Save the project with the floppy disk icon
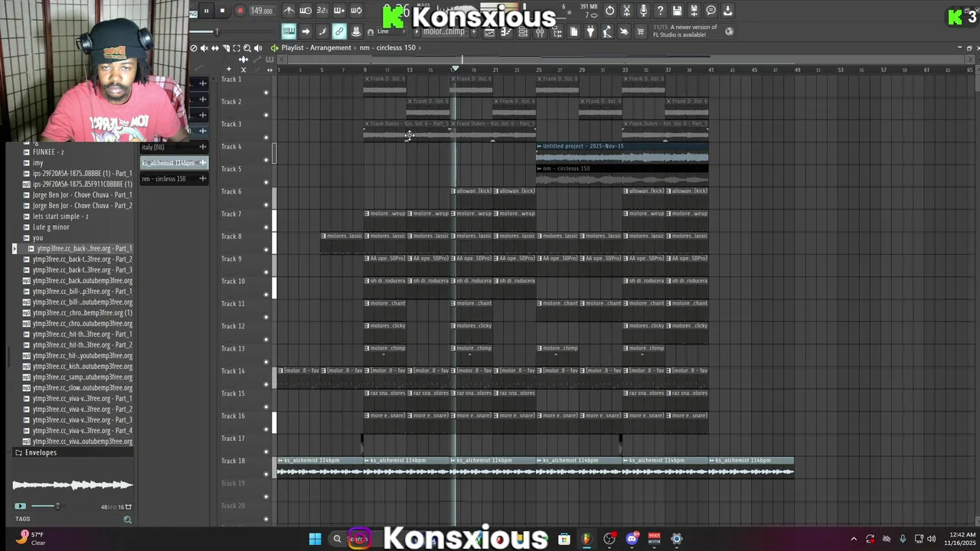The width and height of the screenshot is (980, 551). pyautogui.click(x=677, y=11)
